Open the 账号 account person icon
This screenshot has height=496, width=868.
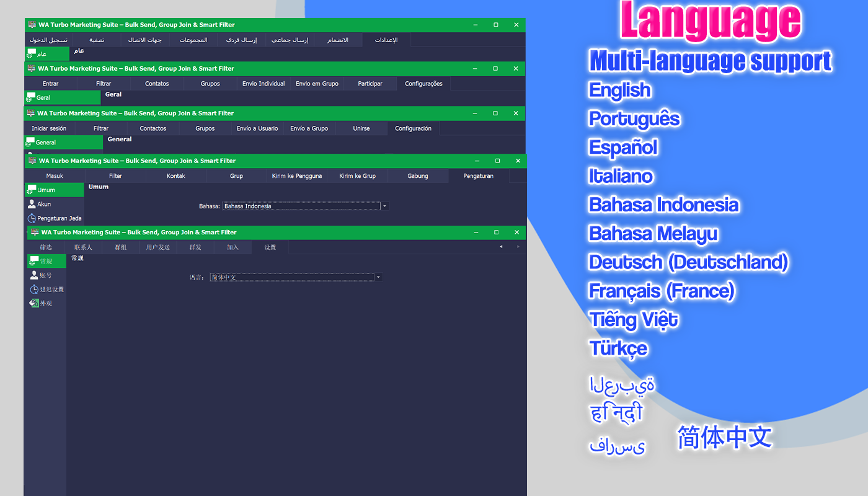(x=35, y=275)
